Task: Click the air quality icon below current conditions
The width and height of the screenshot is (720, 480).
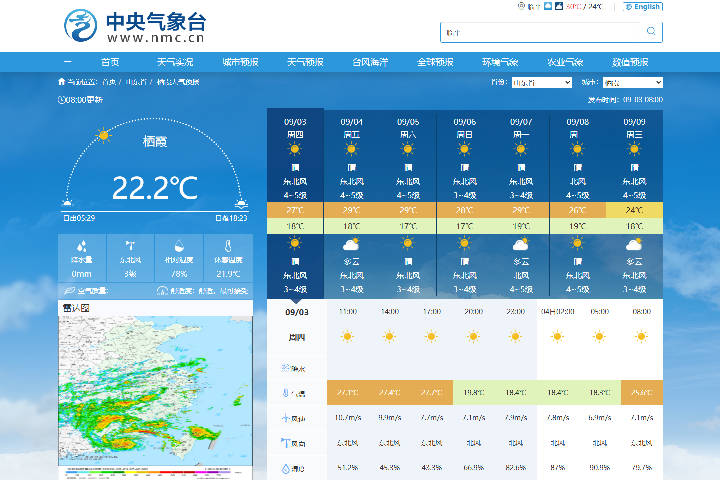Action: (69, 291)
